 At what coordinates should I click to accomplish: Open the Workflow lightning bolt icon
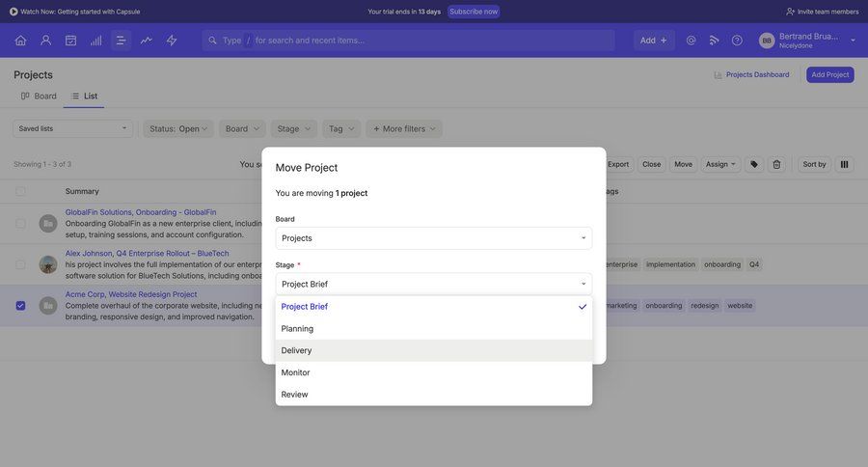pos(172,41)
